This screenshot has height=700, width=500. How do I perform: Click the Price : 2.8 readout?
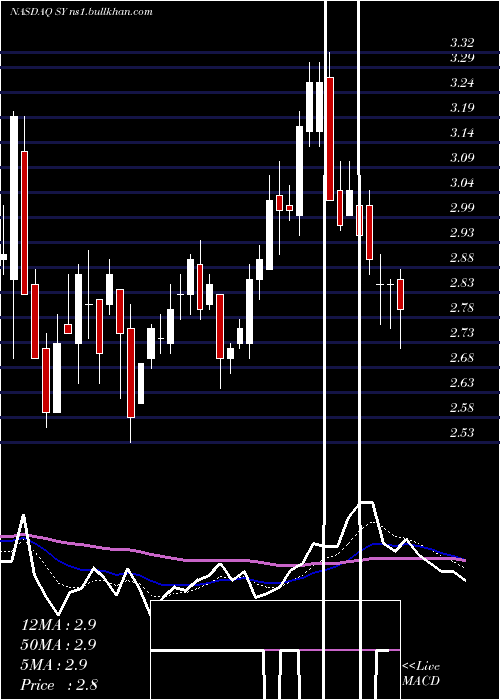pos(58,685)
